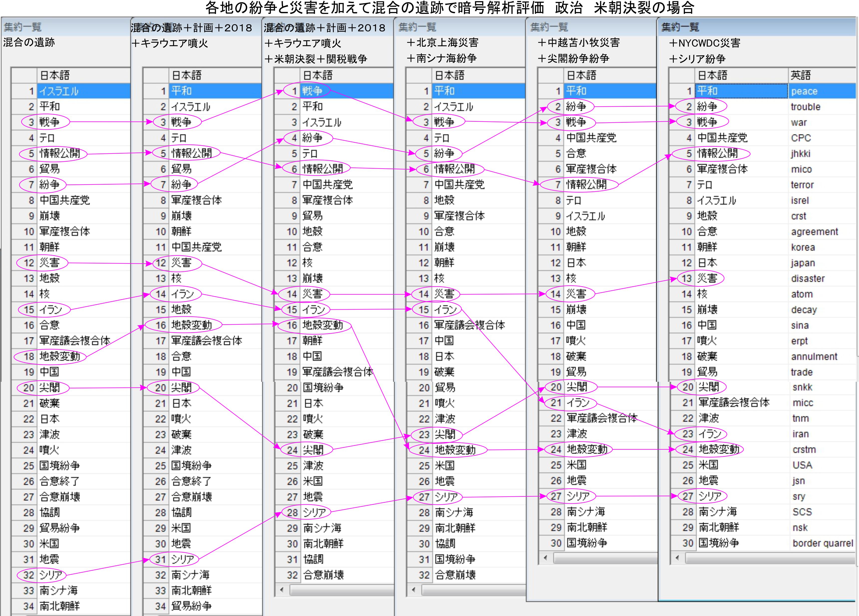Screen dimensions: 859x616
Task: Click the "disaster" English cell
Action: (x=808, y=278)
